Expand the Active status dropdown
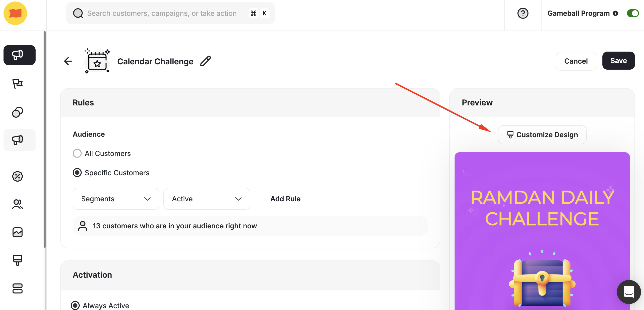Screen dimensions: 644x310 pos(207,199)
